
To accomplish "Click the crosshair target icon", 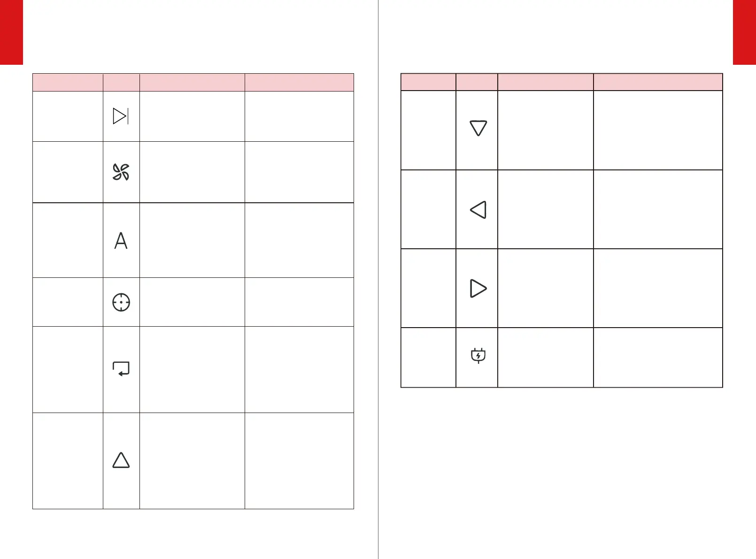I will click(121, 302).
